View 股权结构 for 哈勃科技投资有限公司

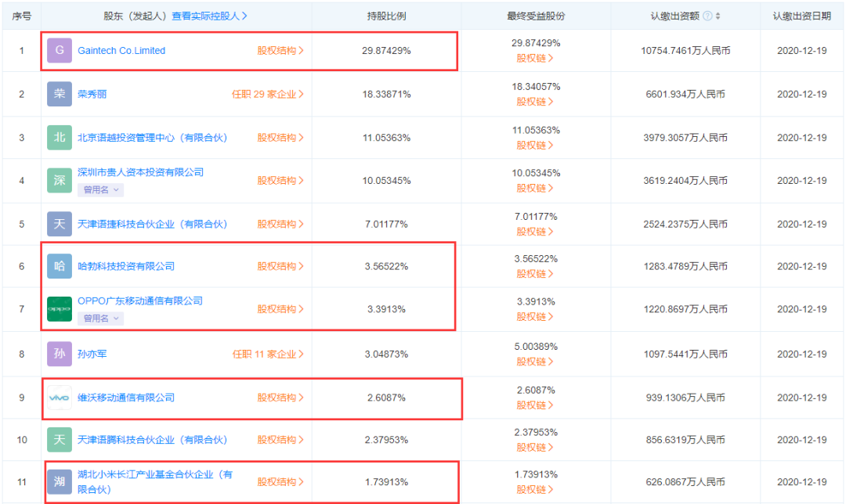[280, 266]
